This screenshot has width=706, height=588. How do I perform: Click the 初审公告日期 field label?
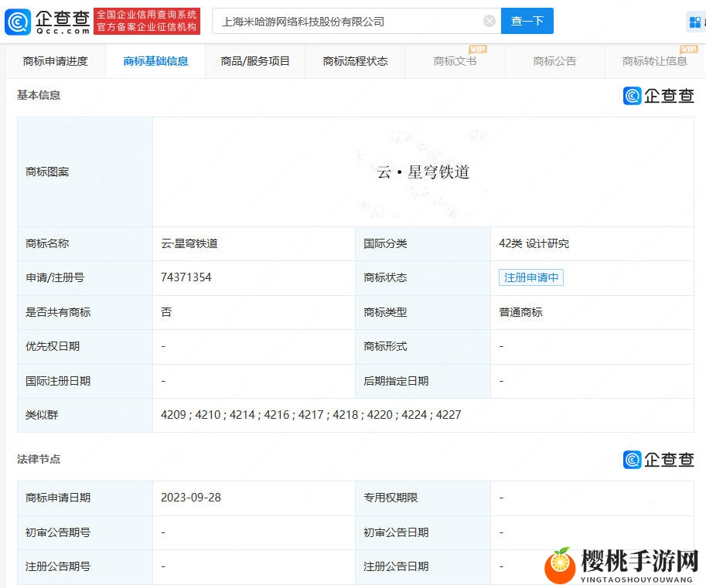point(396,532)
